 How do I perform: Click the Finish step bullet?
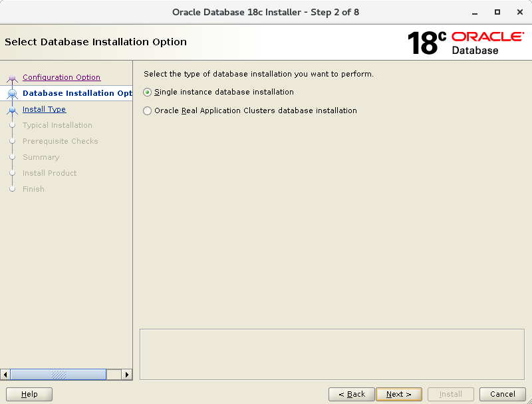point(12,189)
